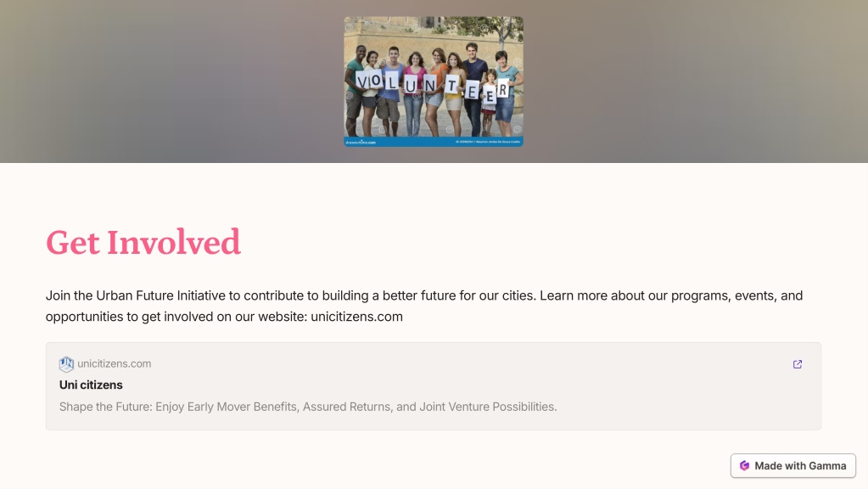Click the Gamma logo in the badge
Viewport: 868px width, 489px height.
point(744,466)
